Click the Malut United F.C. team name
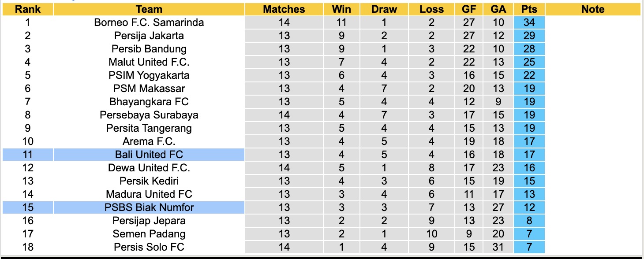This screenshot has width=644, height=259. [149, 62]
